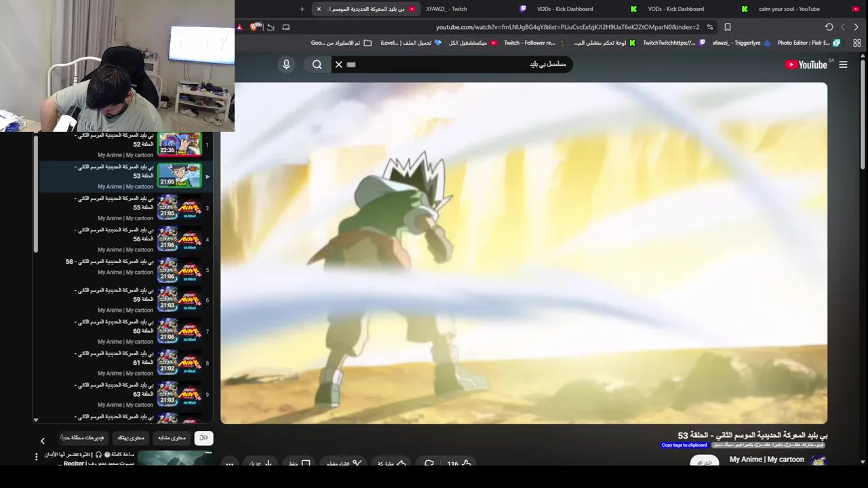Click the browser reload button

829,27
